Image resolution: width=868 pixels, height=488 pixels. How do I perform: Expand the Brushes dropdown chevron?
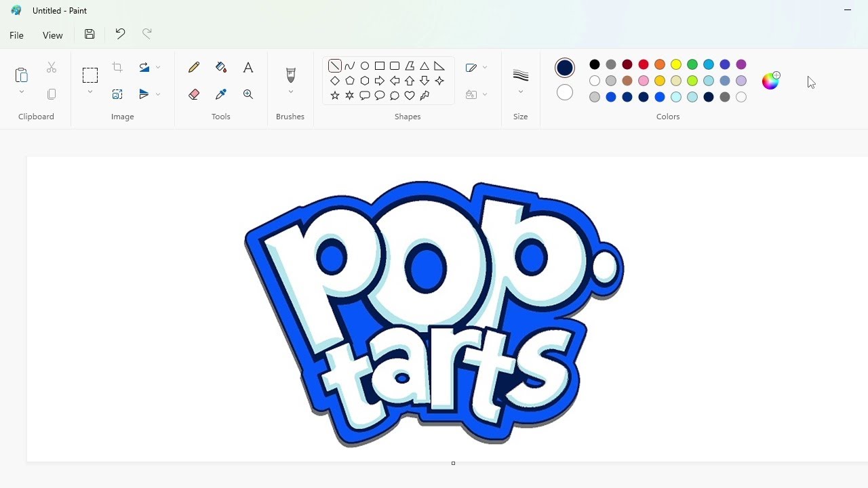coord(291,92)
